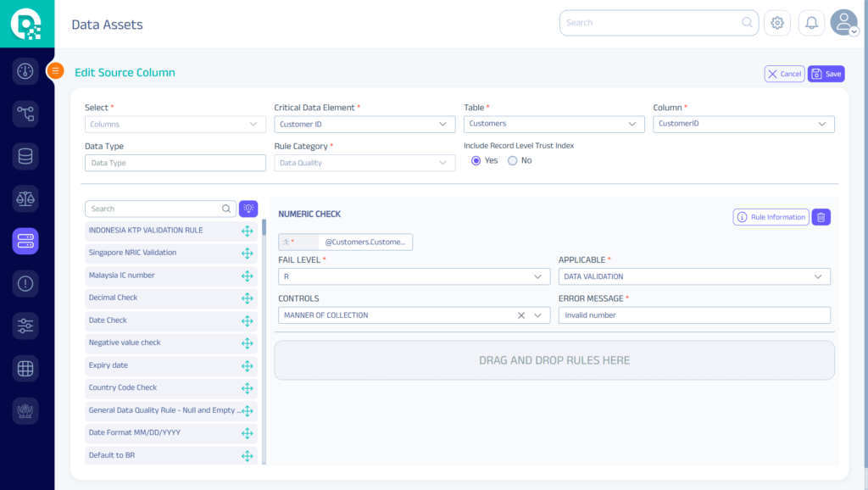
Task: Open the database icon in sidebar
Action: pyautogui.click(x=25, y=156)
